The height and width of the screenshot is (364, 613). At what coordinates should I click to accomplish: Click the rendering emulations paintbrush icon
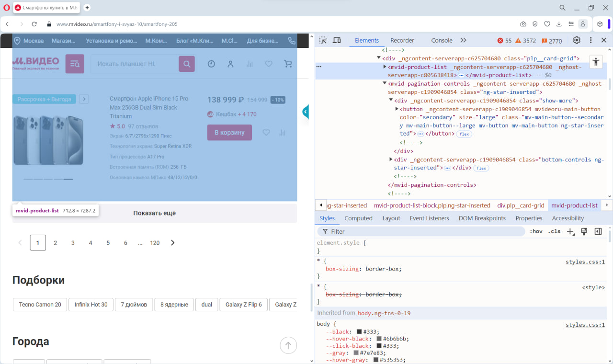[584, 231]
